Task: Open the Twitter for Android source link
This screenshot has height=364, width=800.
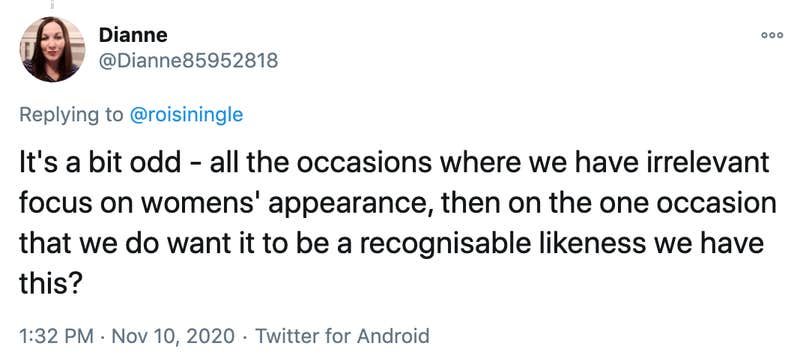Action: (342, 336)
